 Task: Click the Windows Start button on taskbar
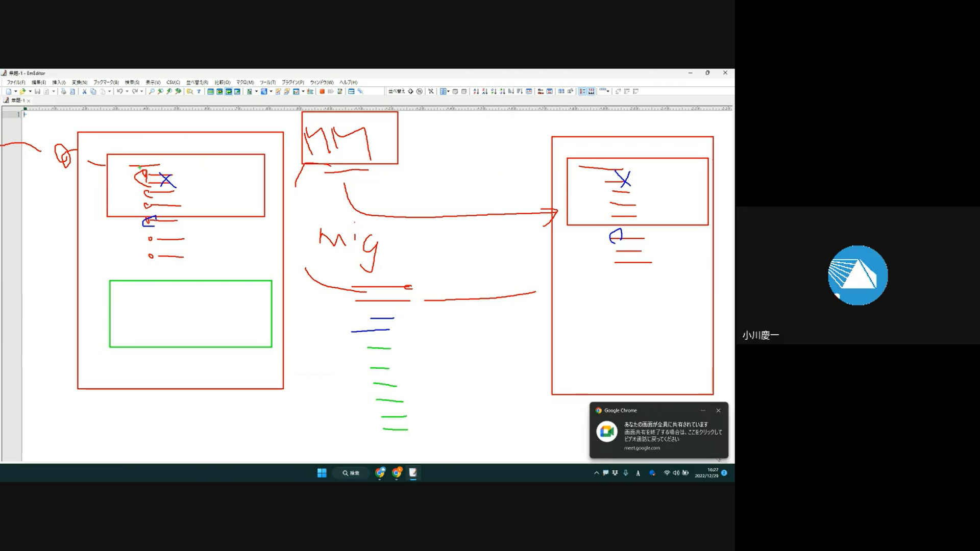322,473
